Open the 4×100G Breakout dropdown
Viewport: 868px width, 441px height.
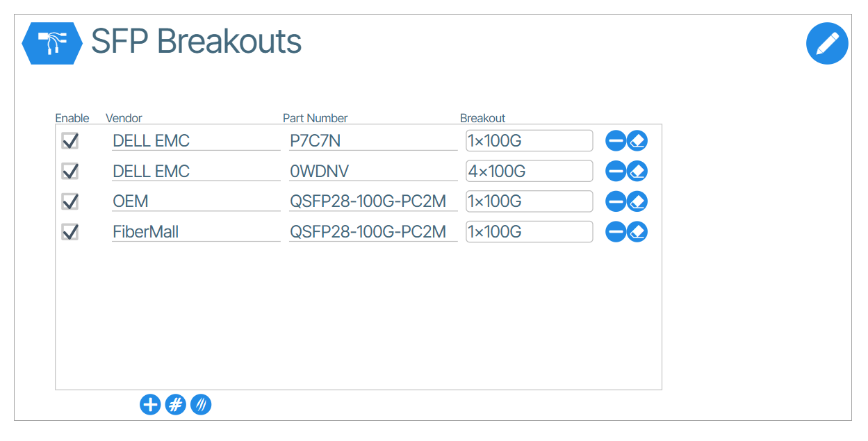[x=529, y=171]
